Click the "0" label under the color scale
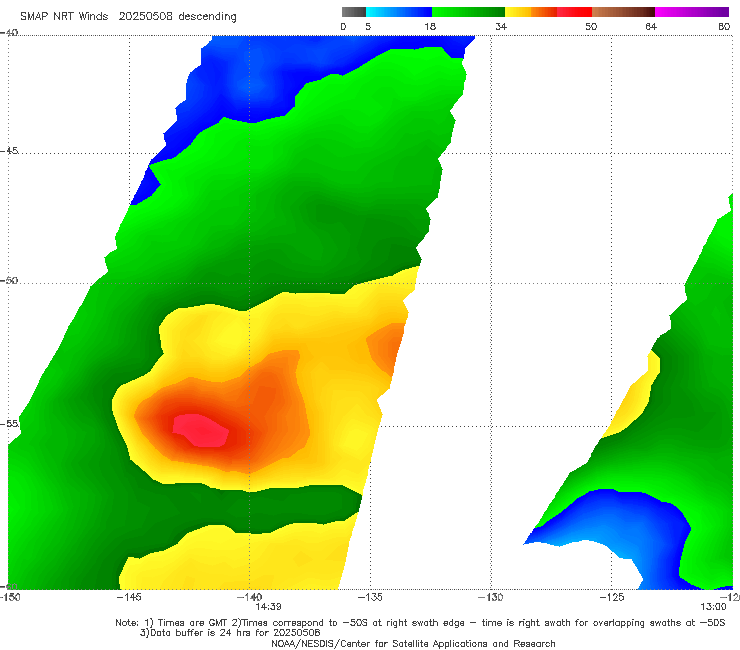The height and width of the screenshot is (650, 740). point(343,27)
